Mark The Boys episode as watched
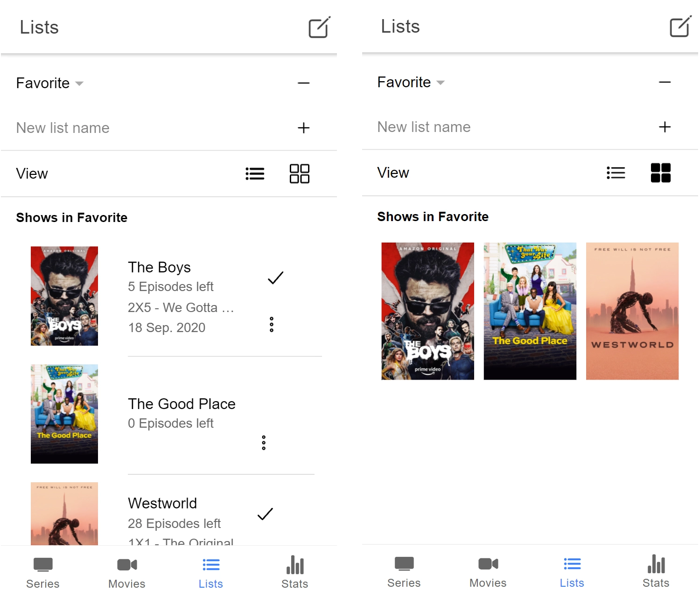 [x=275, y=278]
